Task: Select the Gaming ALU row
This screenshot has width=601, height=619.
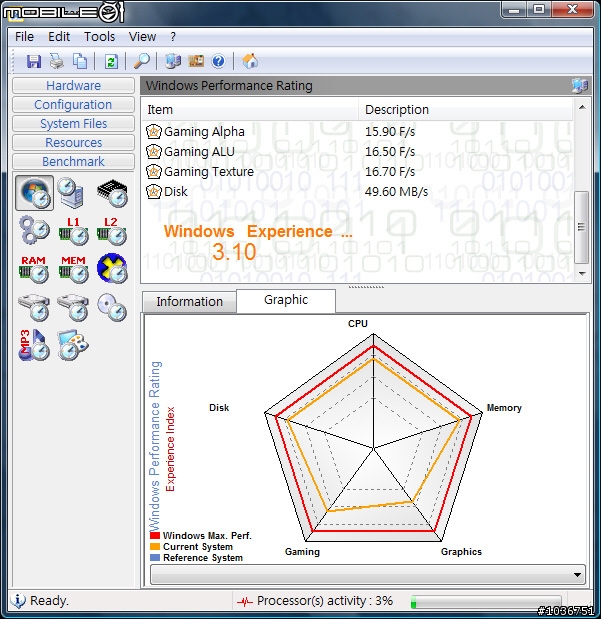Action: 357,152
